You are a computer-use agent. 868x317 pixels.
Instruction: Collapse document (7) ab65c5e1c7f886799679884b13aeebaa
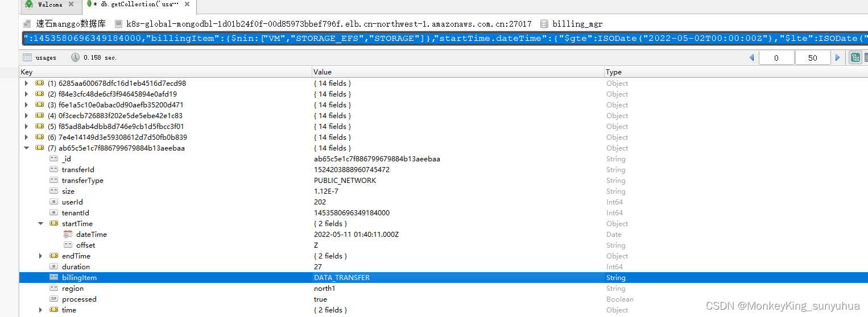point(26,148)
